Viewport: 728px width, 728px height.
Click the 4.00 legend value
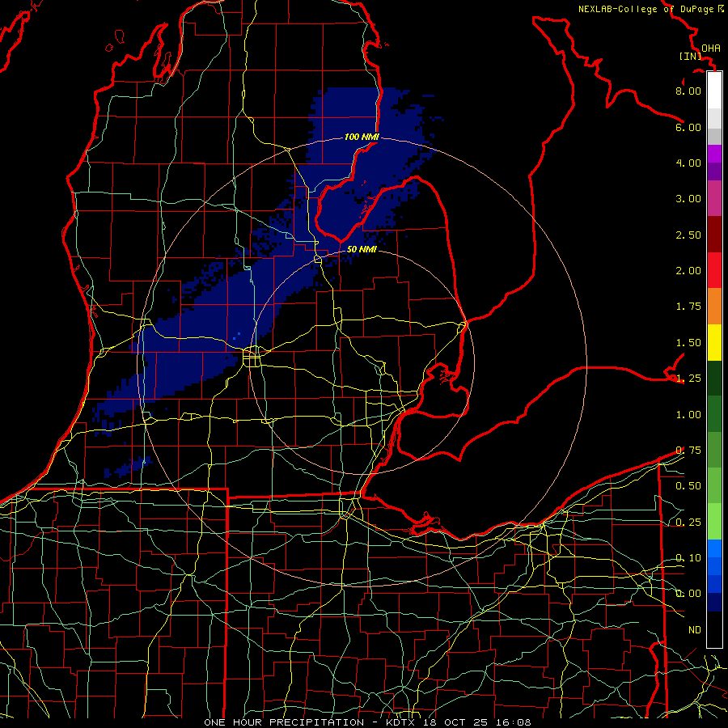pos(688,163)
